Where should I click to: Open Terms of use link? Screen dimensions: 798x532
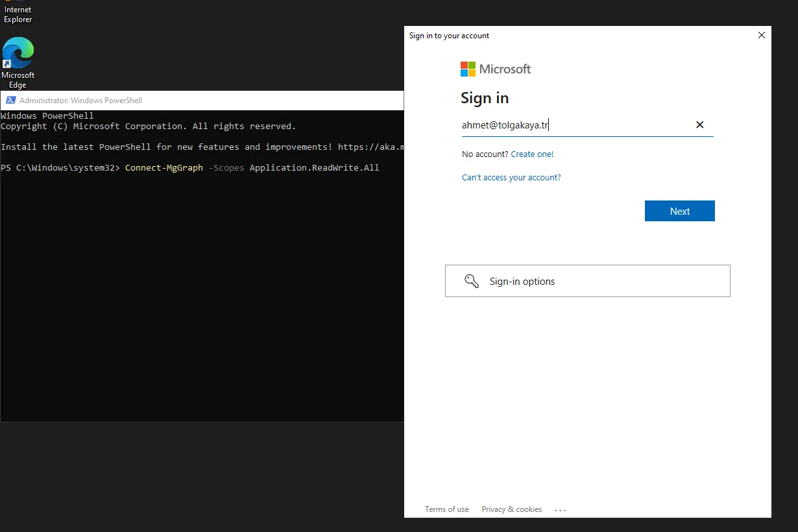446,509
